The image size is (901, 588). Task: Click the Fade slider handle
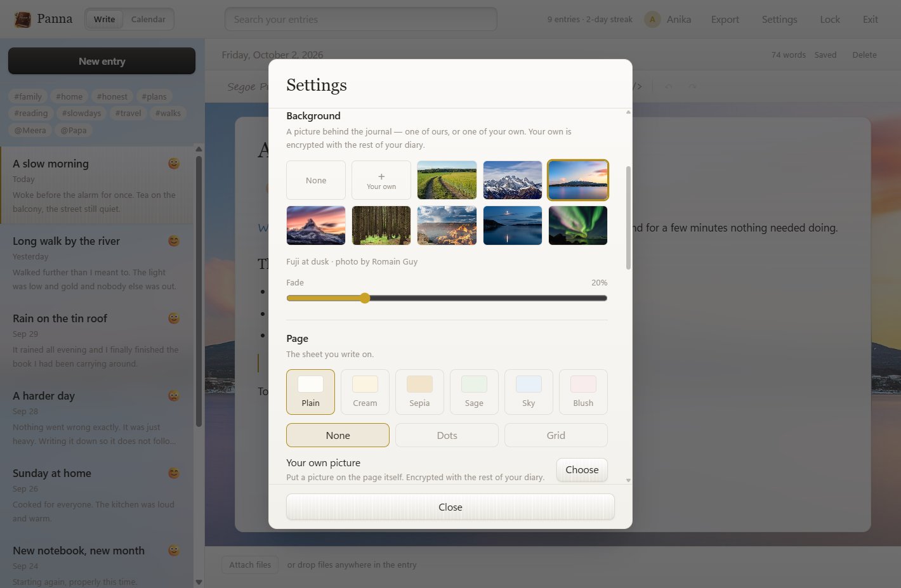click(365, 298)
